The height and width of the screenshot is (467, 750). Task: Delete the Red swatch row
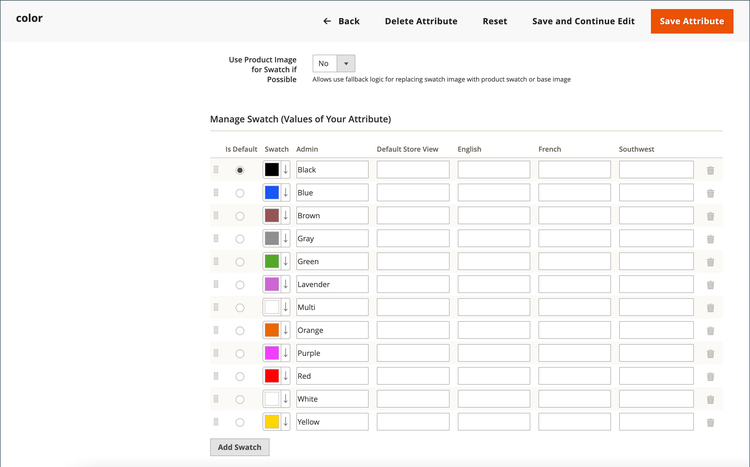[x=710, y=377]
